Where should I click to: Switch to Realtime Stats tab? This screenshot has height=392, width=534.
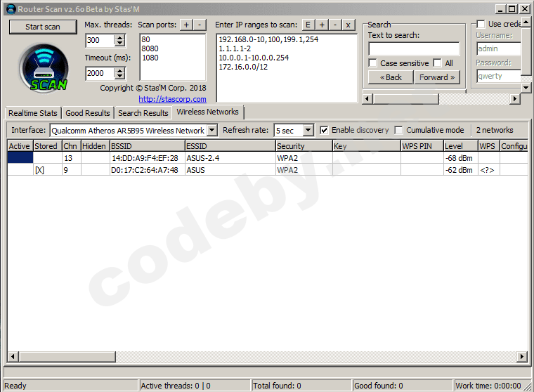pos(33,113)
